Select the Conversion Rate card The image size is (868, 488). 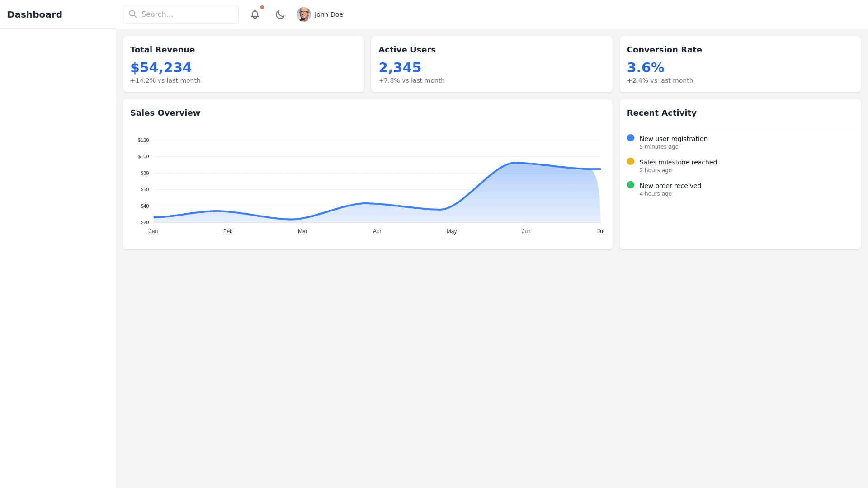point(740,64)
